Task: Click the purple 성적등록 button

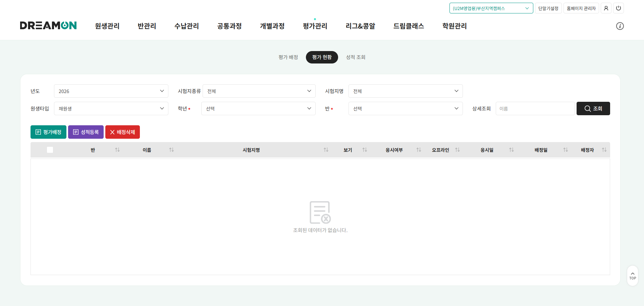Action: (x=86, y=132)
